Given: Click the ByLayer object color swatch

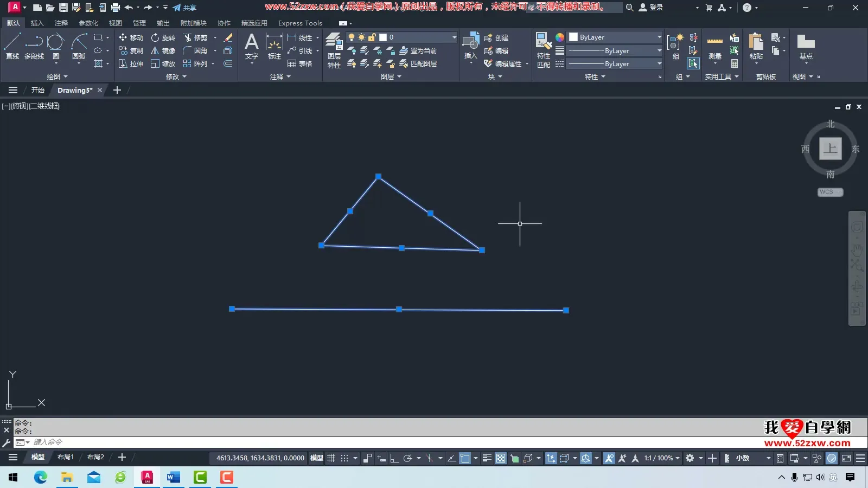Looking at the screenshot, I should [573, 37].
